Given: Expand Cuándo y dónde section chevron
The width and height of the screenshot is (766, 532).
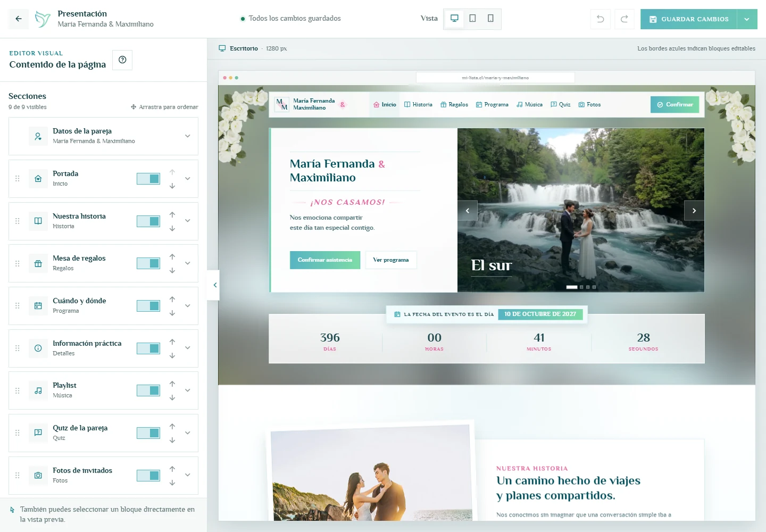Looking at the screenshot, I should pyautogui.click(x=188, y=306).
